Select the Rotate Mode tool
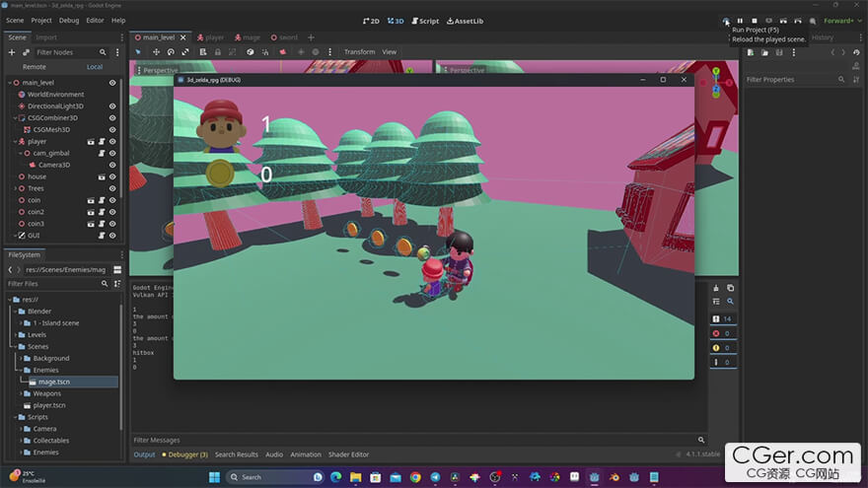The width and height of the screenshot is (868, 488). click(171, 52)
